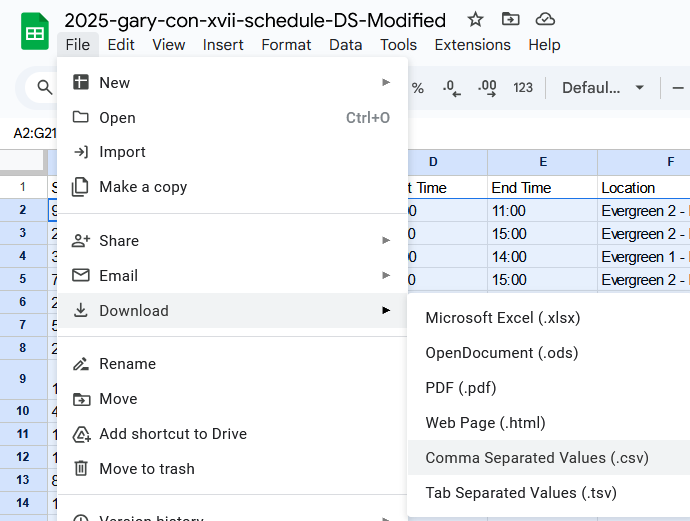
Task: Choose Email in the File menu
Action: tap(232, 275)
